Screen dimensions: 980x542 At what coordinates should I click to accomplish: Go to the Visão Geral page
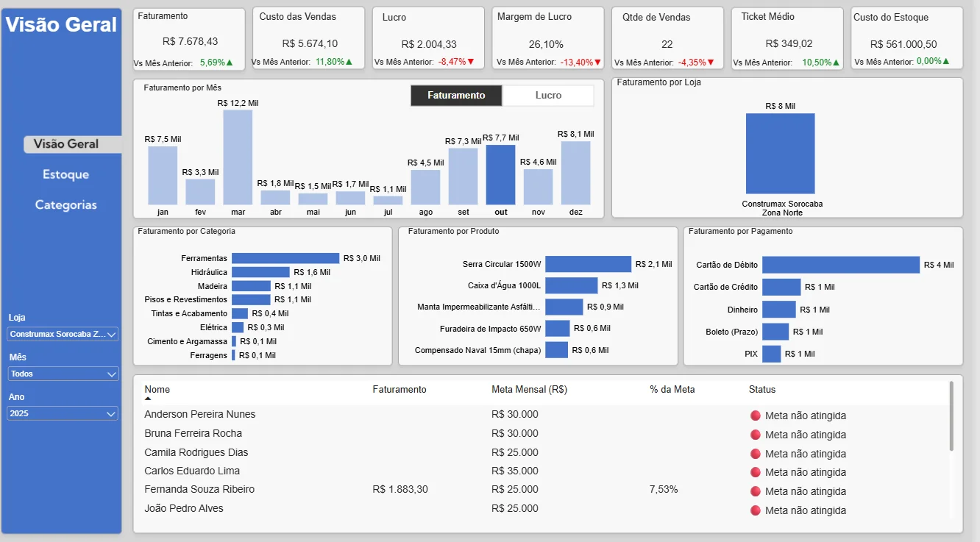[72, 144]
